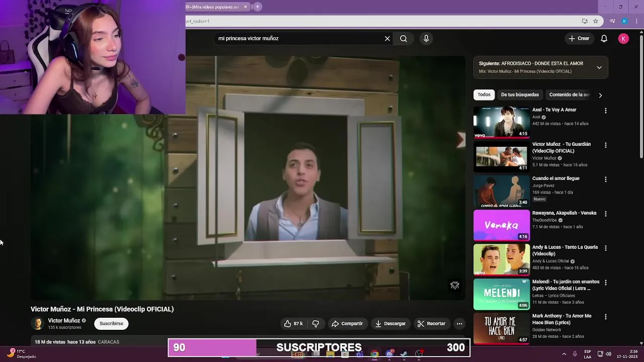The height and width of the screenshot is (362, 644).
Task: Click the video watermark icon bottom-right
Action: pos(455,286)
